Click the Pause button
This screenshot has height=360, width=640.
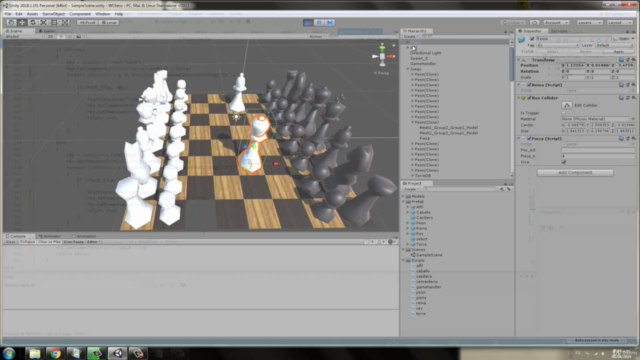point(319,22)
